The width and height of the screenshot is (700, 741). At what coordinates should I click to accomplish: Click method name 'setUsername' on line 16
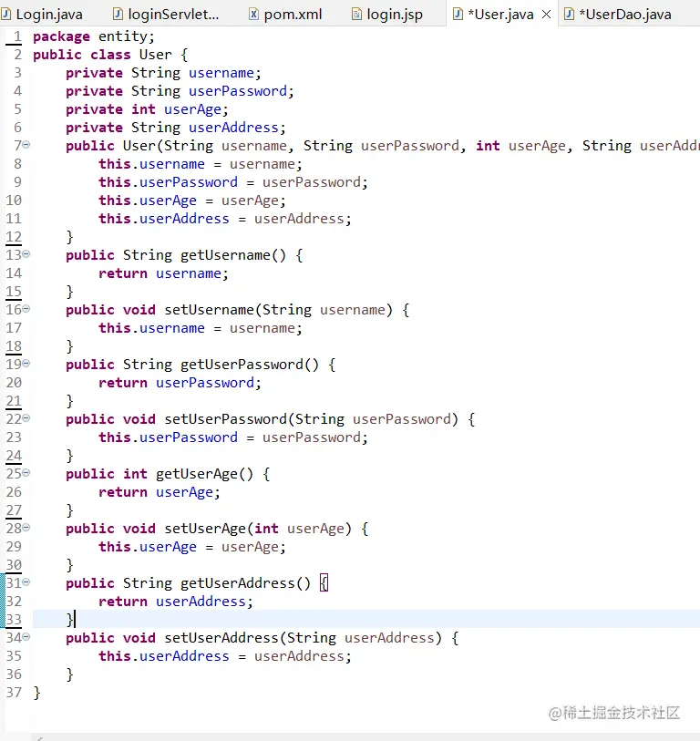point(210,310)
